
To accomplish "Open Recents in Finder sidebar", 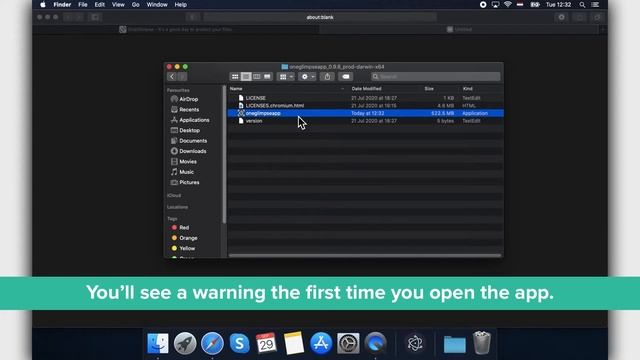I will 185,109.
